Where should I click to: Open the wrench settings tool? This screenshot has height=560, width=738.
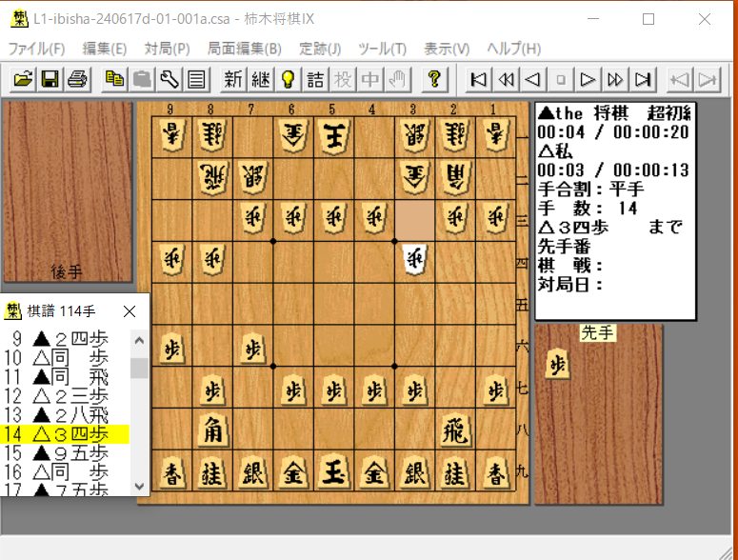point(170,79)
